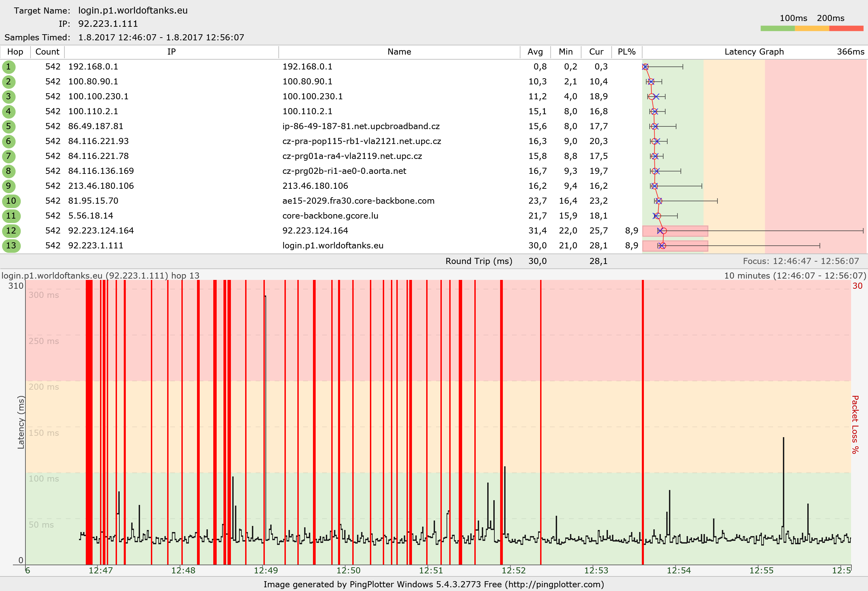Viewport: 868px width, 591px height.
Task: Click the 12:53 timeline label
Action: (596, 570)
